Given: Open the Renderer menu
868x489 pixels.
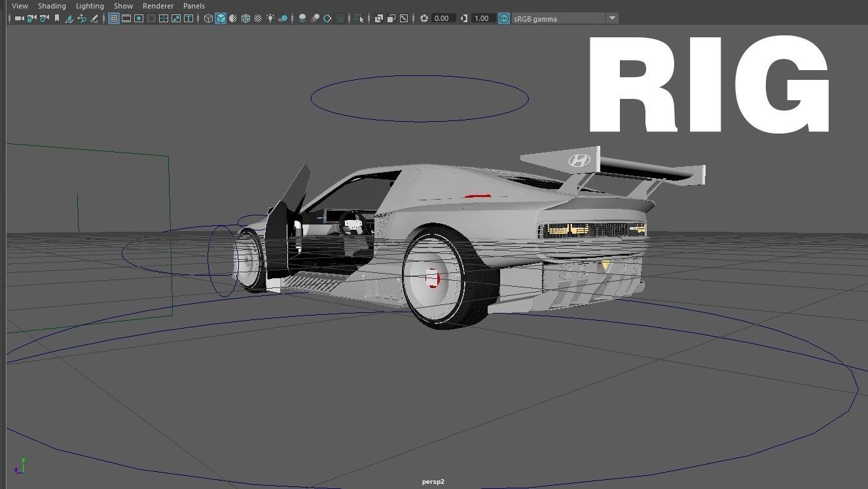Looking at the screenshot, I should [x=158, y=6].
